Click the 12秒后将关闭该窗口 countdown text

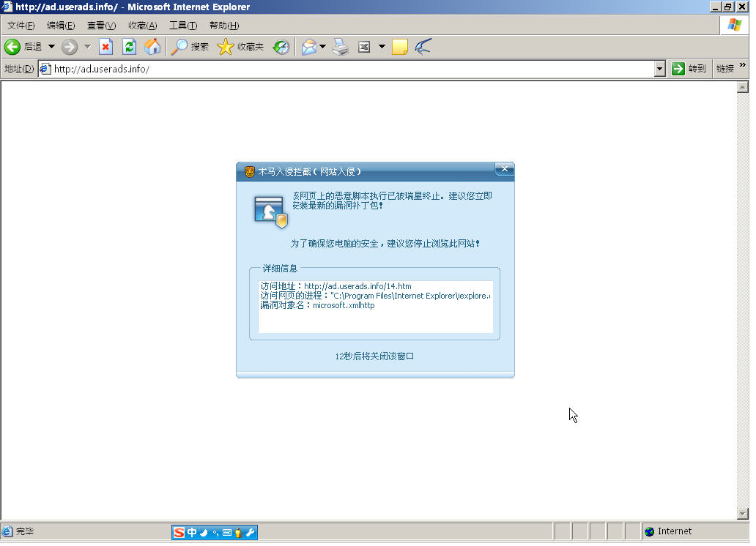point(374,356)
